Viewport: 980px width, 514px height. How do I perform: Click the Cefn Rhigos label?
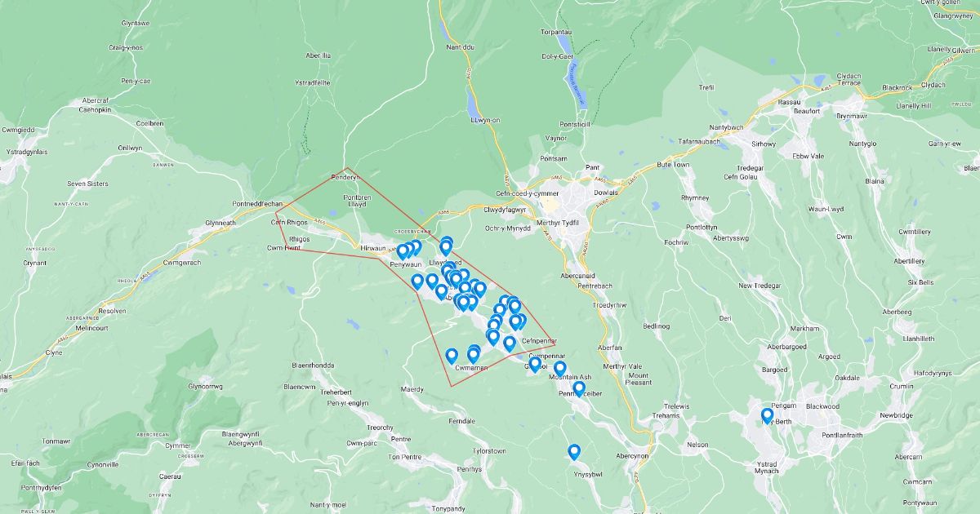point(289,222)
